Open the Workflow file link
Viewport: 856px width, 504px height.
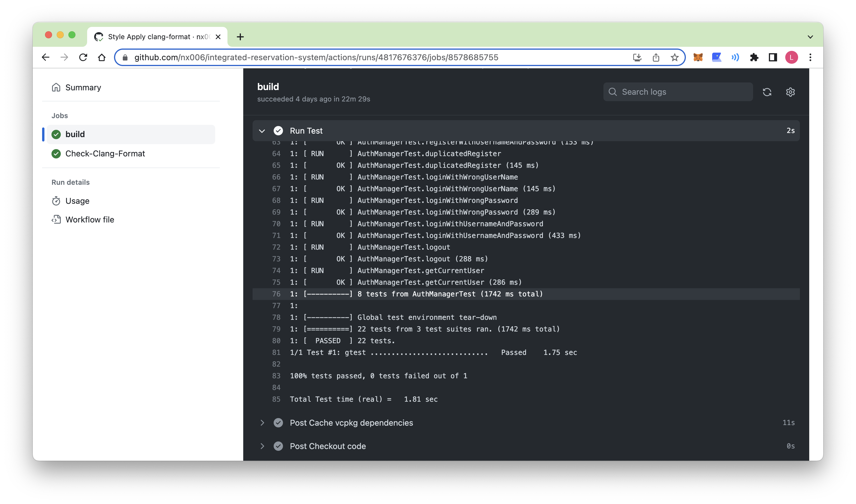[90, 220]
